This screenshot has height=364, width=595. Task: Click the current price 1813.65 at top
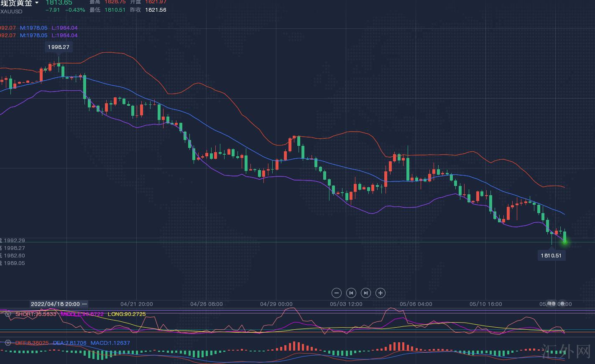tap(59, 3)
